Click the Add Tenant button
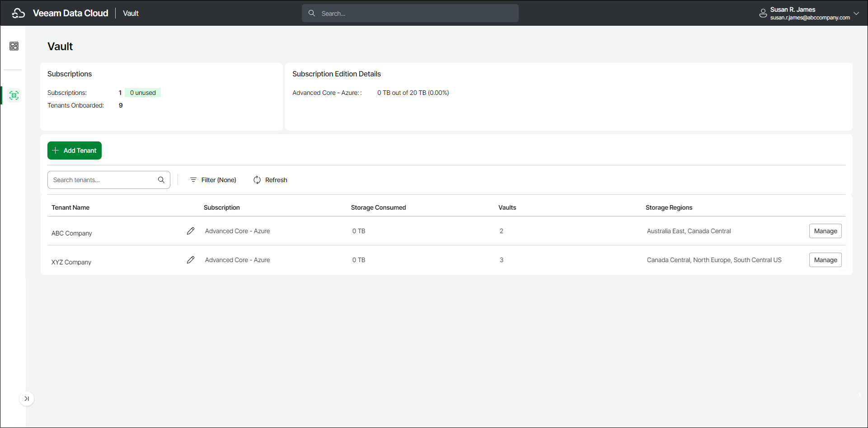 pos(75,151)
